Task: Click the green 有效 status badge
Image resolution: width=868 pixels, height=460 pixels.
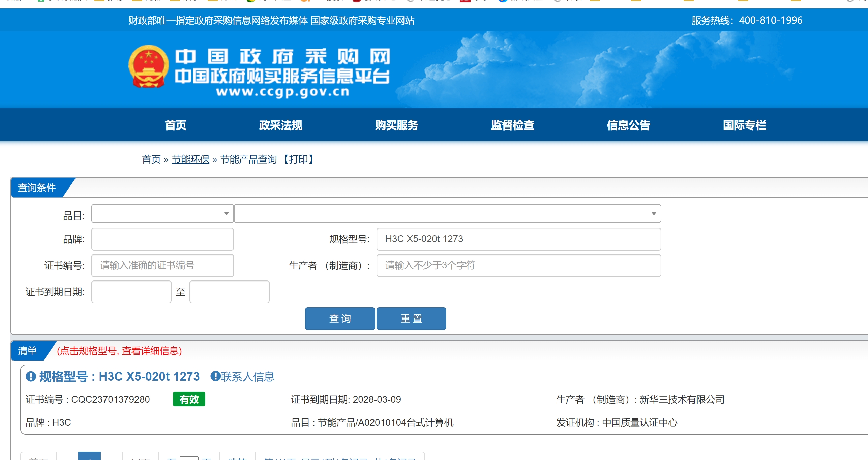Action: tap(189, 399)
